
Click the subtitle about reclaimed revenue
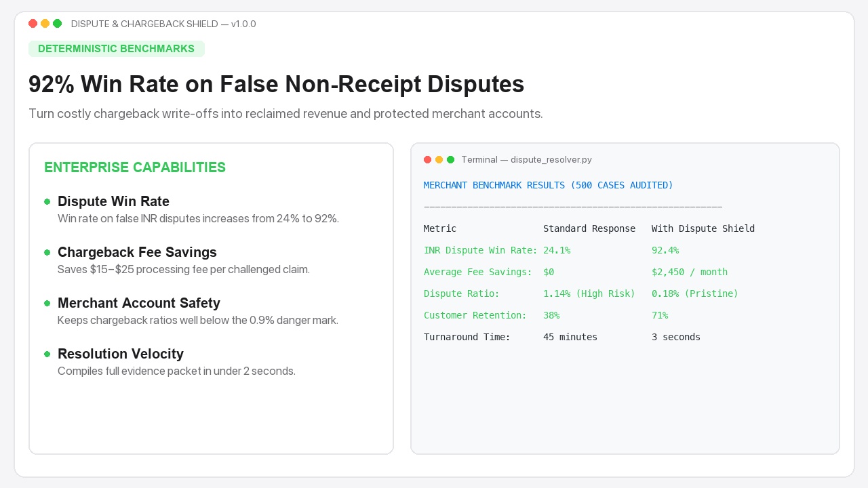point(285,114)
